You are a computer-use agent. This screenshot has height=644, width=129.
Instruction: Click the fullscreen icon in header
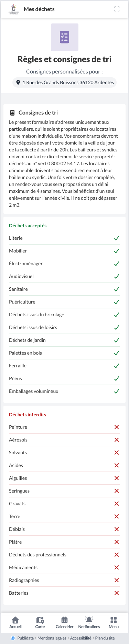click(x=117, y=9)
